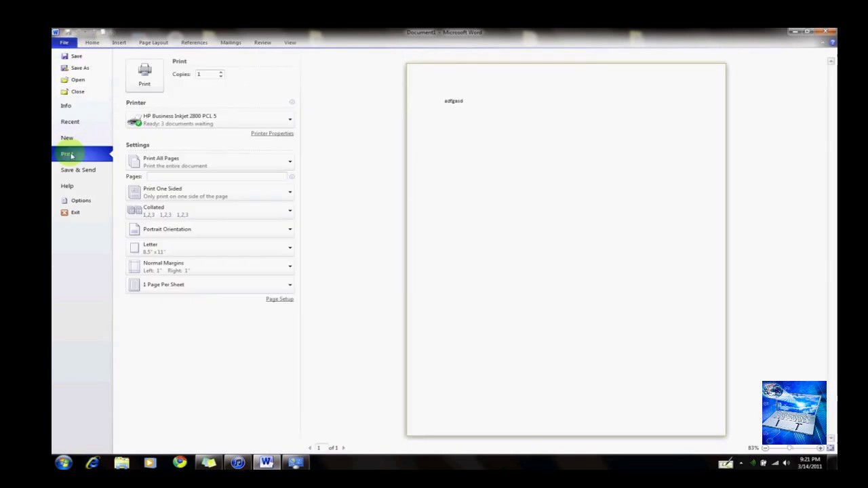Image resolution: width=868 pixels, height=488 pixels.
Task: Click Microsoft Word taskbar button
Action: 267,463
